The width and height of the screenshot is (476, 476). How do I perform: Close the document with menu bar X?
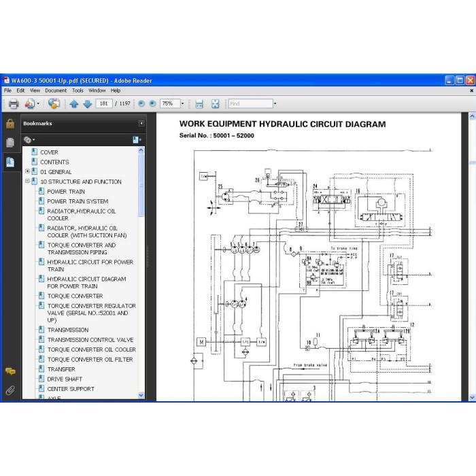[471, 90]
